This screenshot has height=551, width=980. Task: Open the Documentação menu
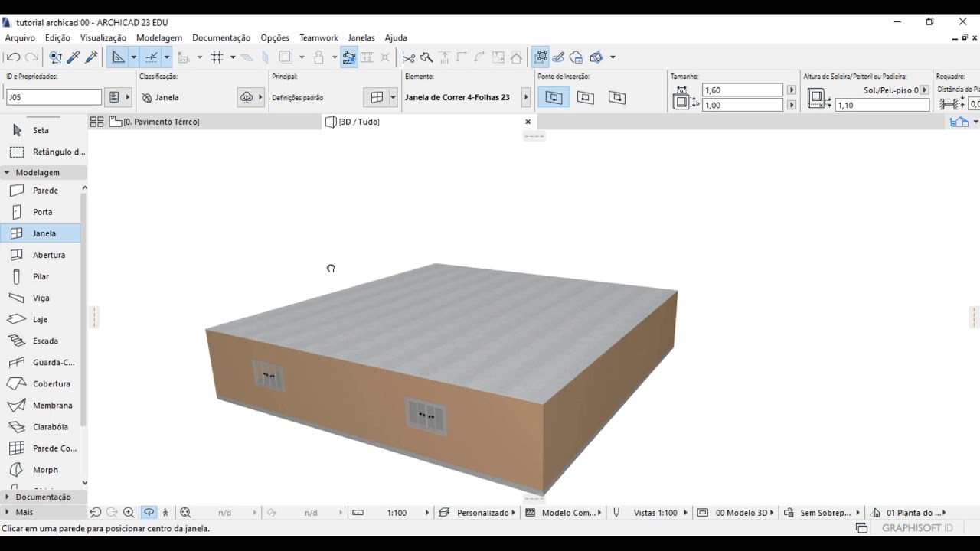tap(221, 37)
